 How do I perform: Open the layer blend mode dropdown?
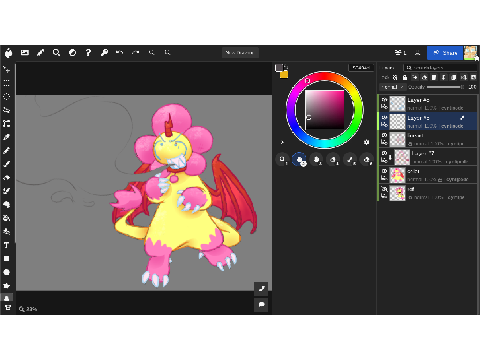click(x=392, y=87)
